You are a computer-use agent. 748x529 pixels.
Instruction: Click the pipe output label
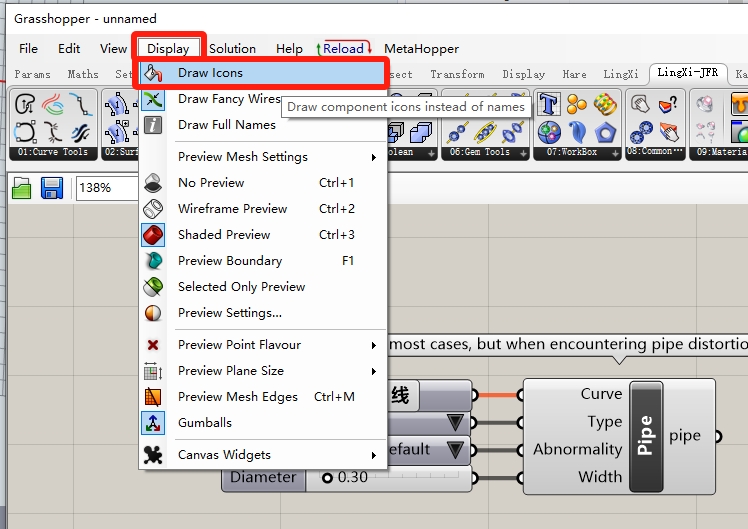(685, 436)
